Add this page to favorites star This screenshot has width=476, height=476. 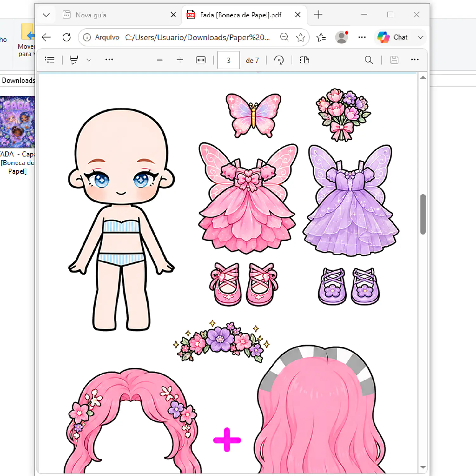301,37
